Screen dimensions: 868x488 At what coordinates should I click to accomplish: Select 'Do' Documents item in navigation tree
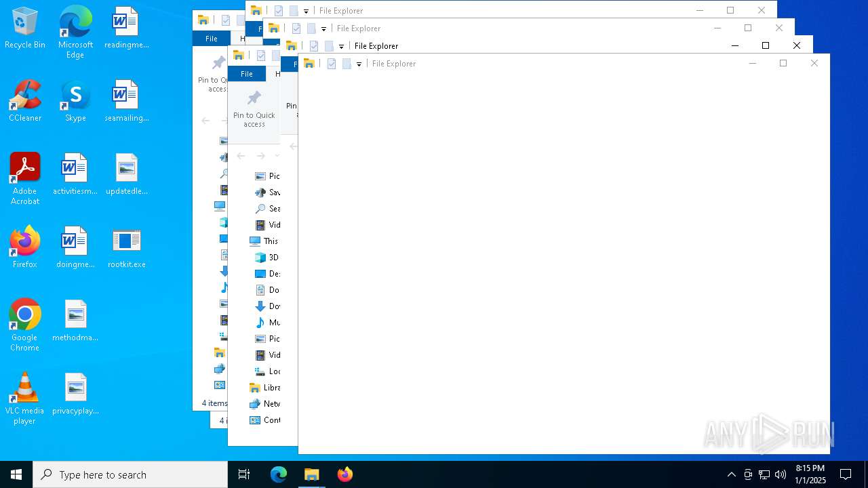pos(267,290)
